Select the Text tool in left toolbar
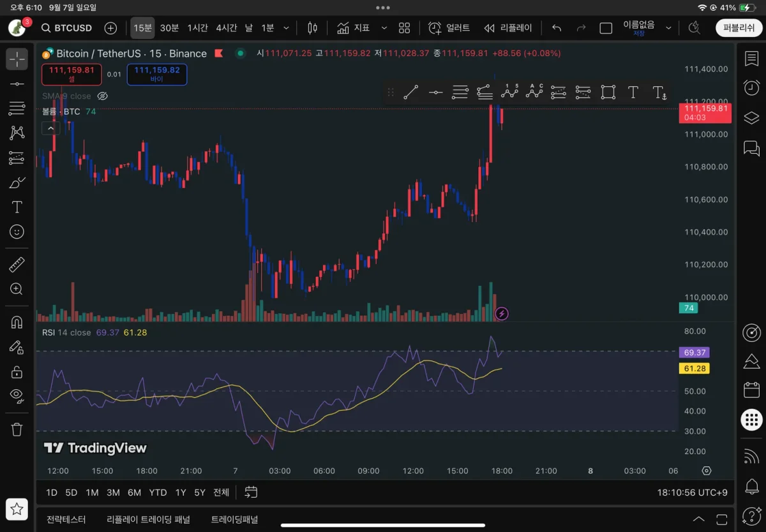 (x=17, y=207)
